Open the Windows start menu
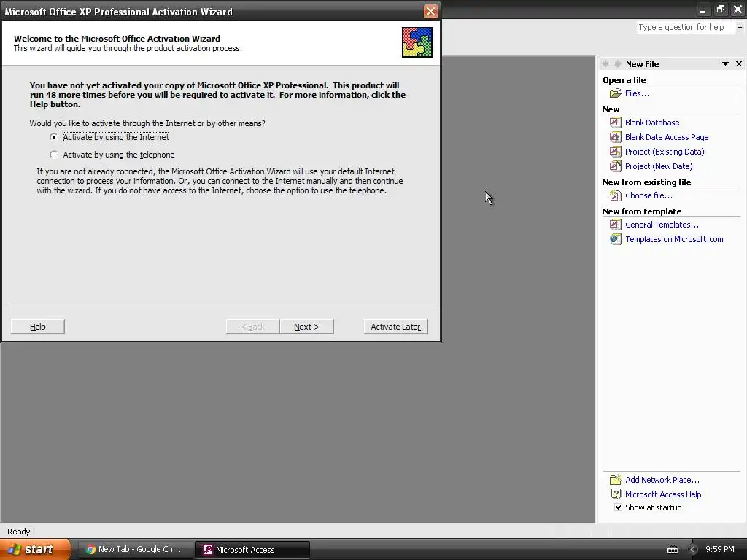Viewport: 747px width, 560px height. pyautogui.click(x=34, y=549)
